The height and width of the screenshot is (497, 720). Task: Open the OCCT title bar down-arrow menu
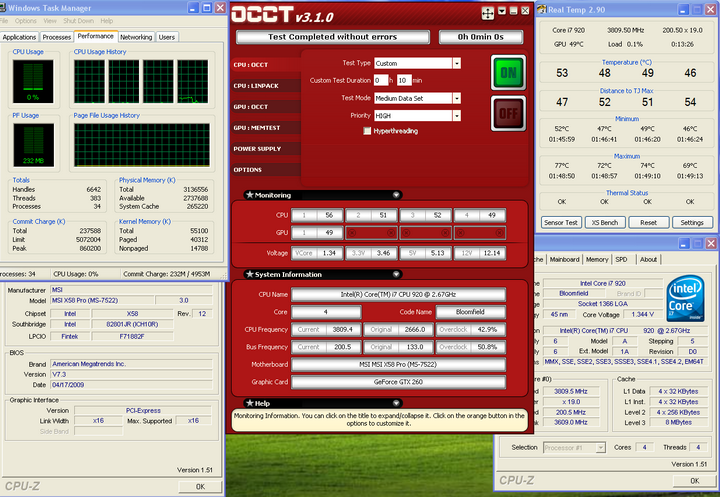(x=502, y=11)
